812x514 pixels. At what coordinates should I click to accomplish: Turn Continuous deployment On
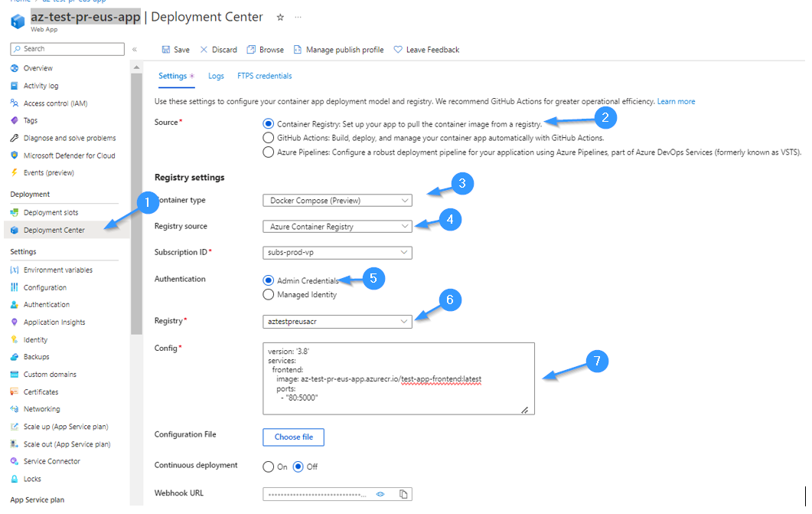point(268,467)
